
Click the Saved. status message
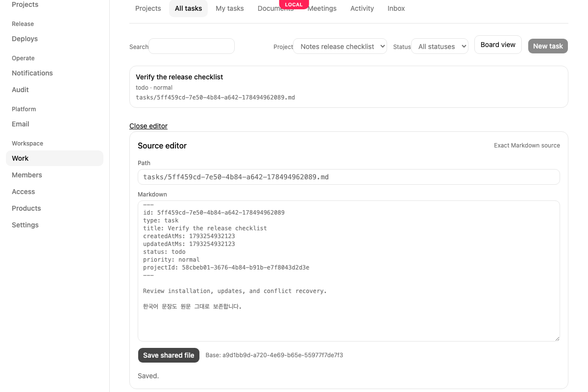[148, 376]
